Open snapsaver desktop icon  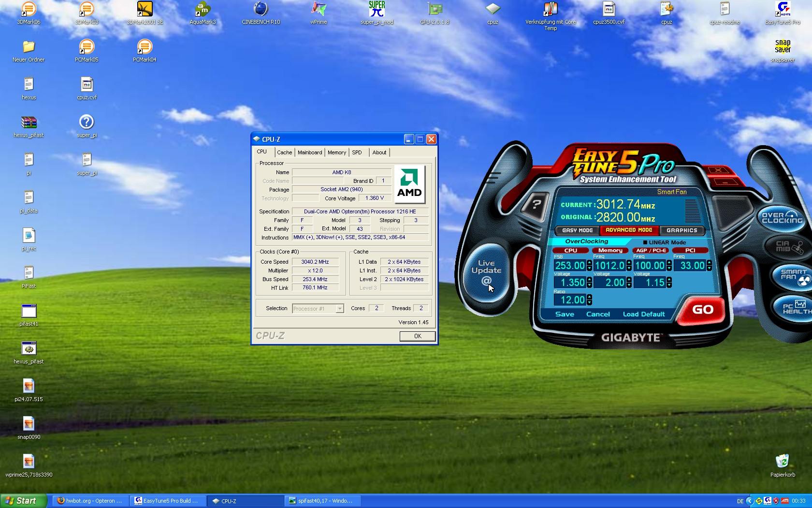(783, 51)
